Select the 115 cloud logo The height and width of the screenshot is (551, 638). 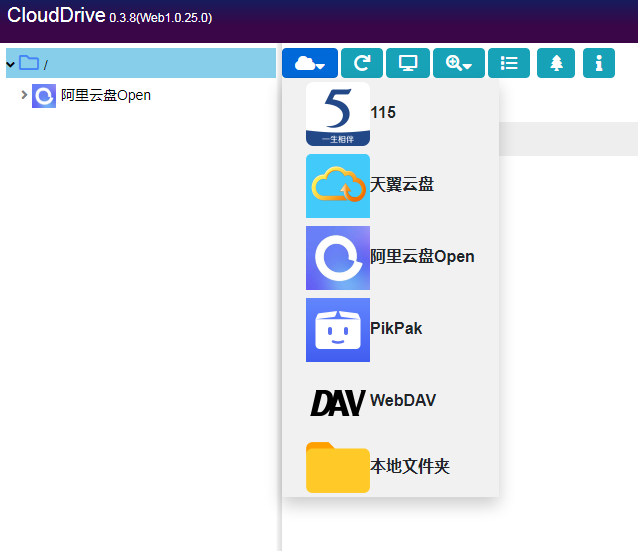coord(338,114)
